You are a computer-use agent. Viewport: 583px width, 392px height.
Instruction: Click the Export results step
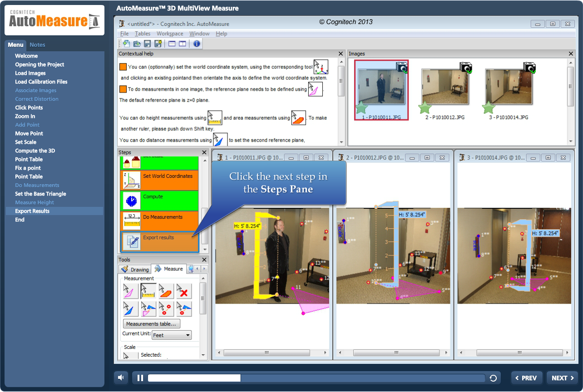[159, 241]
